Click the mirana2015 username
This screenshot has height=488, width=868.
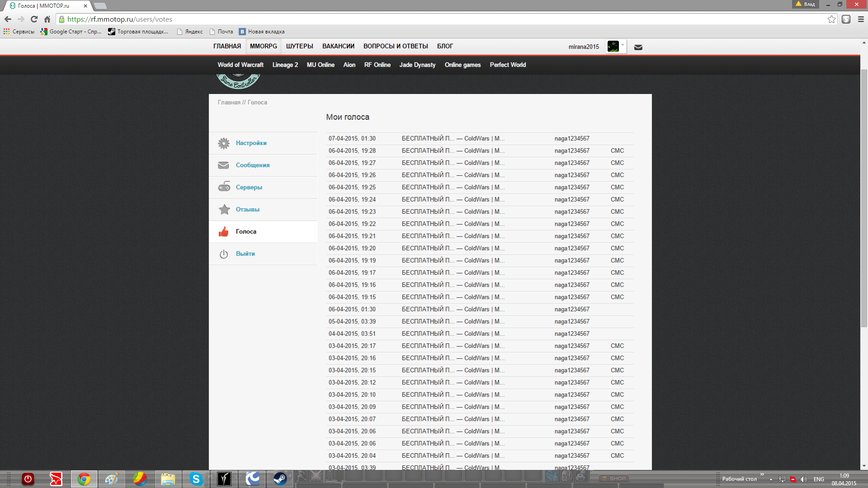tap(584, 47)
